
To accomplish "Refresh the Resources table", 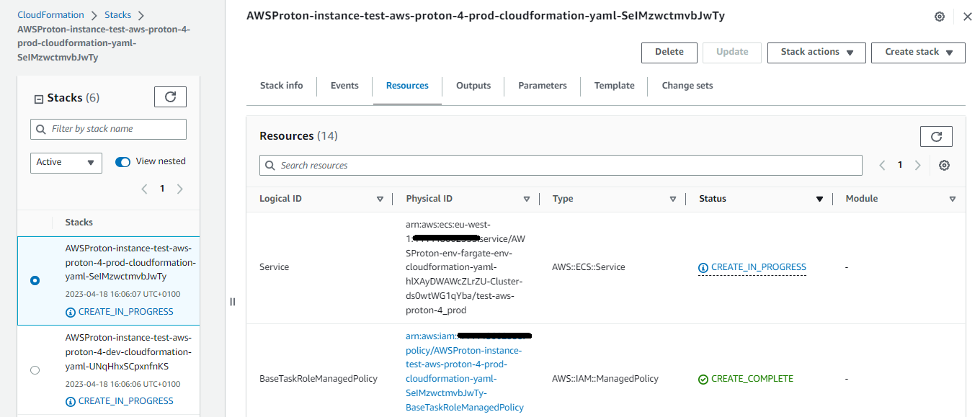I will (x=936, y=136).
